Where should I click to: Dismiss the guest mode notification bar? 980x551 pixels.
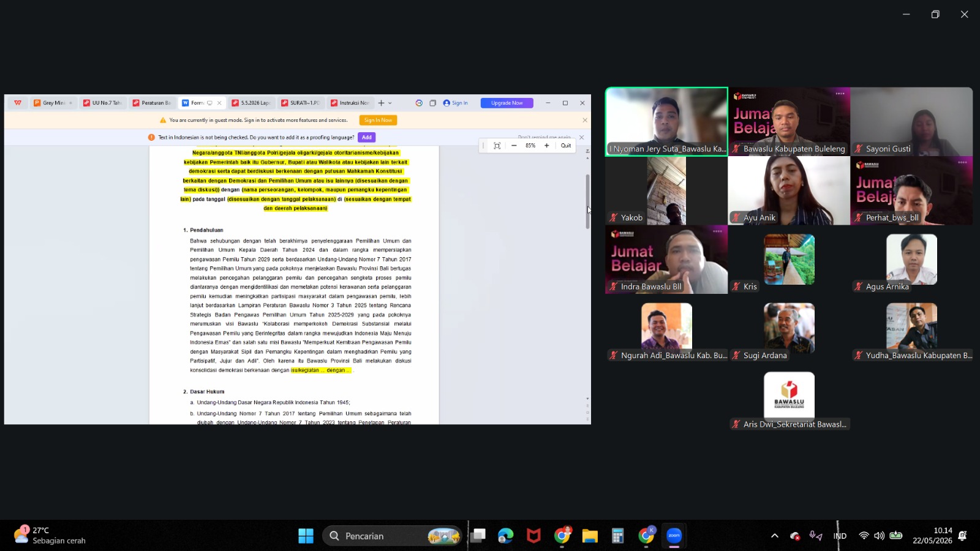[x=585, y=120]
